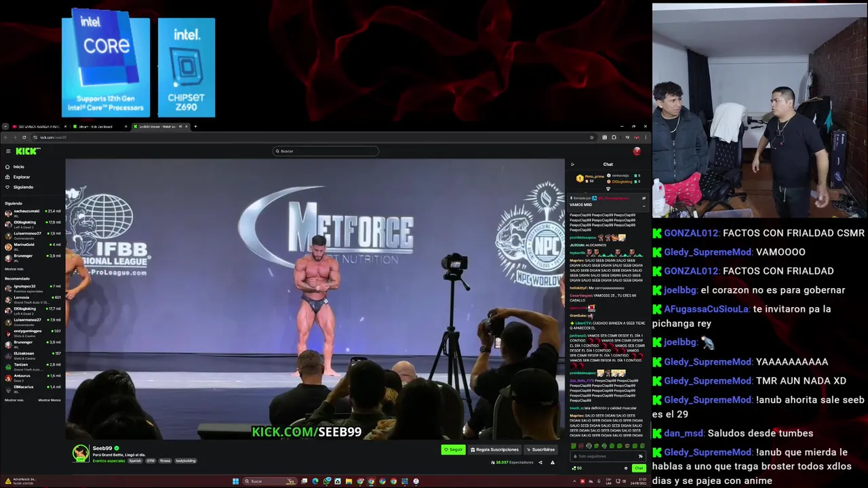Open the Kick hamburger menu
Screen dimensions: 868x488
[x=7, y=151]
